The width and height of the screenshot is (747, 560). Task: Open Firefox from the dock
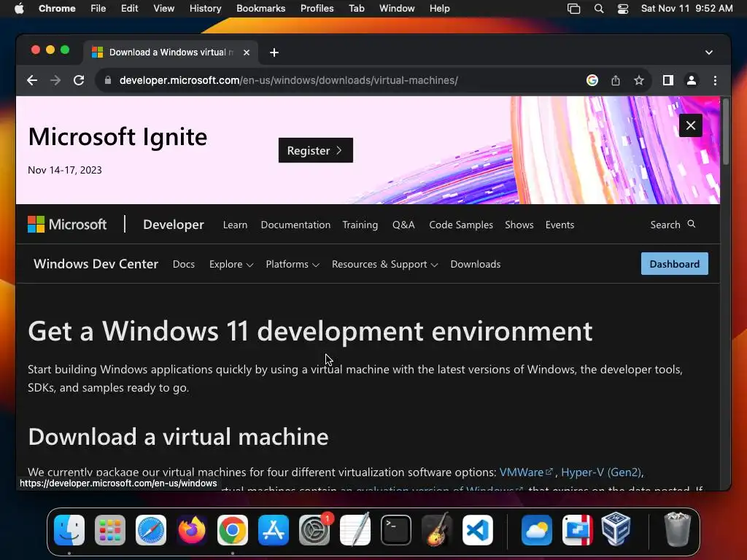coord(192,530)
